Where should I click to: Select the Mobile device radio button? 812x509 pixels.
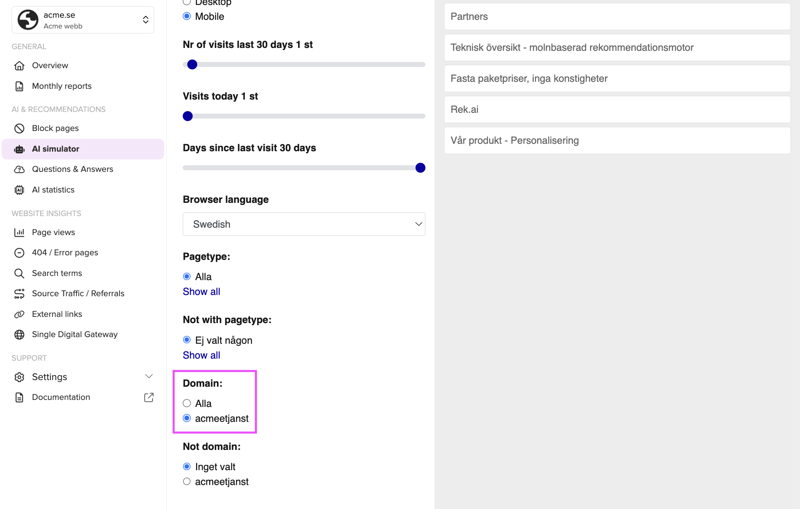tap(187, 17)
